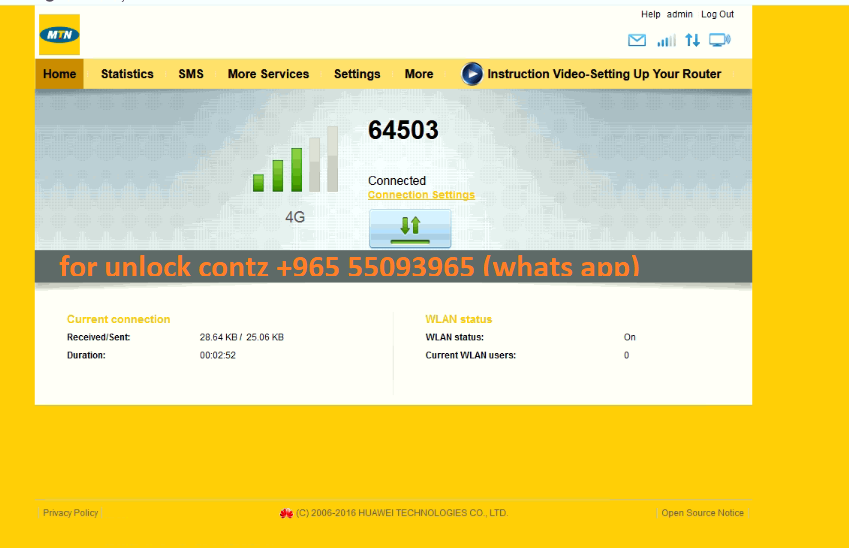Click the 4G network type label
This screenshot has width=849, height=548.
pos(295,217)
